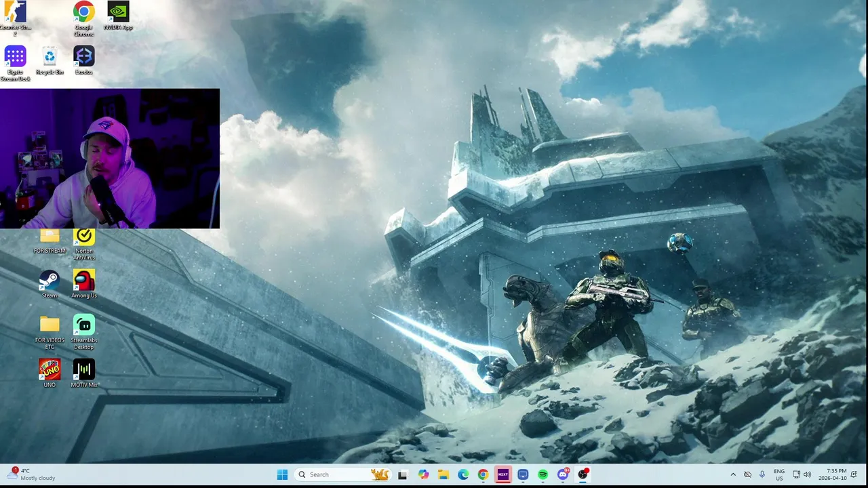Open the blue monitor app in taskbar
868x488 pixels.
[523, 474]
